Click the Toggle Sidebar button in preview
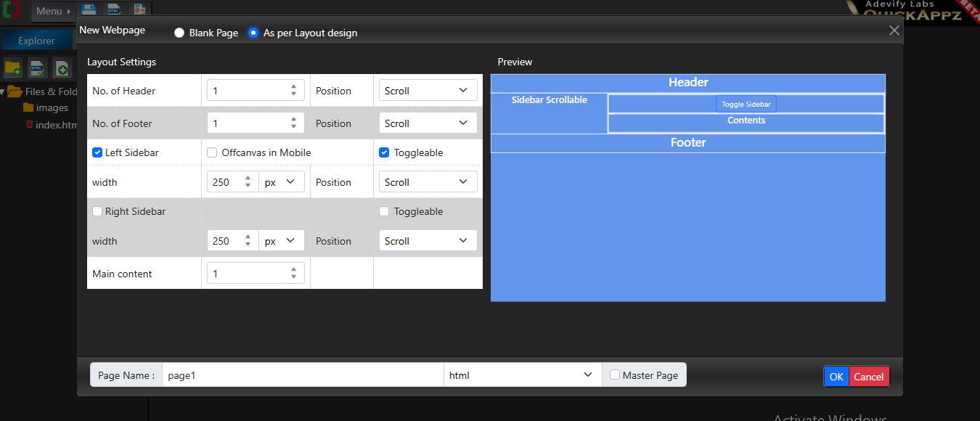 (746, 104)
